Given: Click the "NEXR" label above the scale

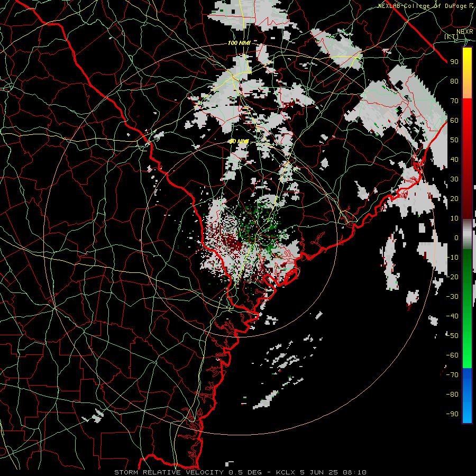Looking at the screenshot, I should [465, 32].
